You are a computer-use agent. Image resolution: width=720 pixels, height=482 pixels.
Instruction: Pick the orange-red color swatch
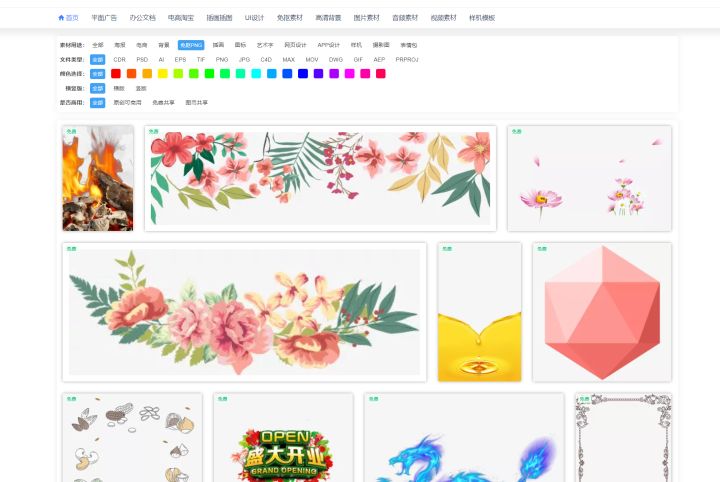131,73
